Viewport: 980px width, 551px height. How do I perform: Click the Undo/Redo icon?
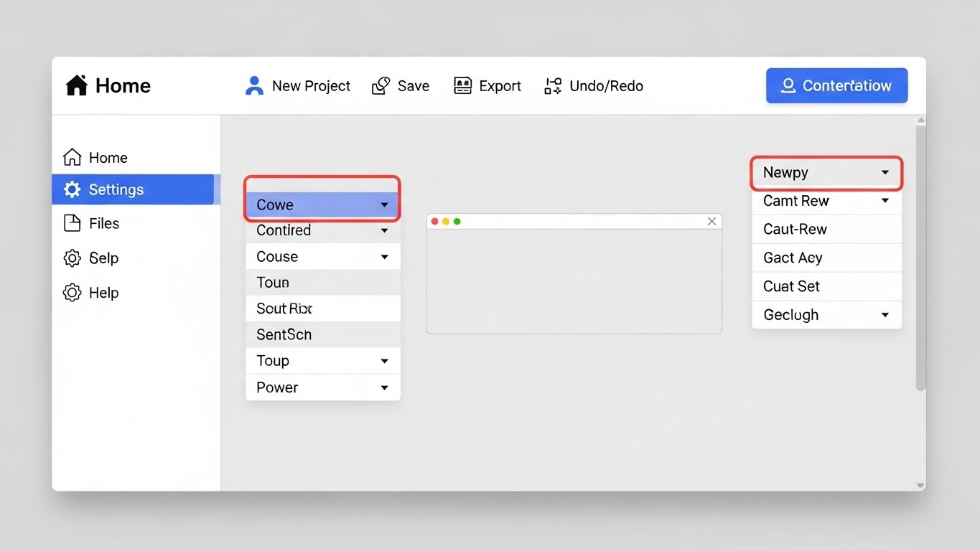(552, 85)
